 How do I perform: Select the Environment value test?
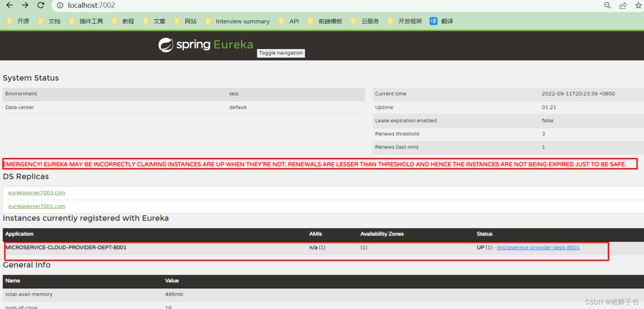(x=234, y=94)
